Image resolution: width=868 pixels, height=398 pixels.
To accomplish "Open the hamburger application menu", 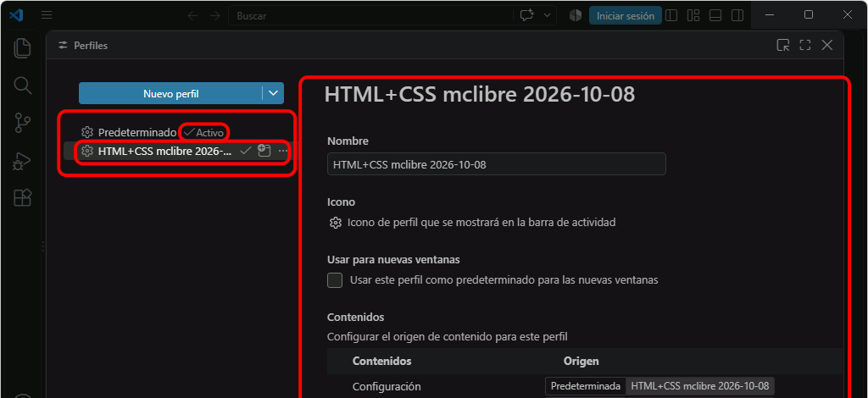I will (47, 15).
